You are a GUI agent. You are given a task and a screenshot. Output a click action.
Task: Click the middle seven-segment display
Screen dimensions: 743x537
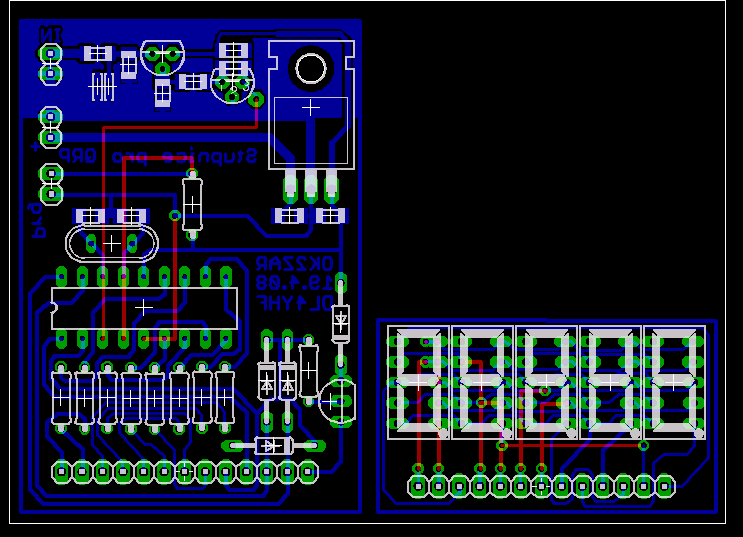tap(546, 382)
